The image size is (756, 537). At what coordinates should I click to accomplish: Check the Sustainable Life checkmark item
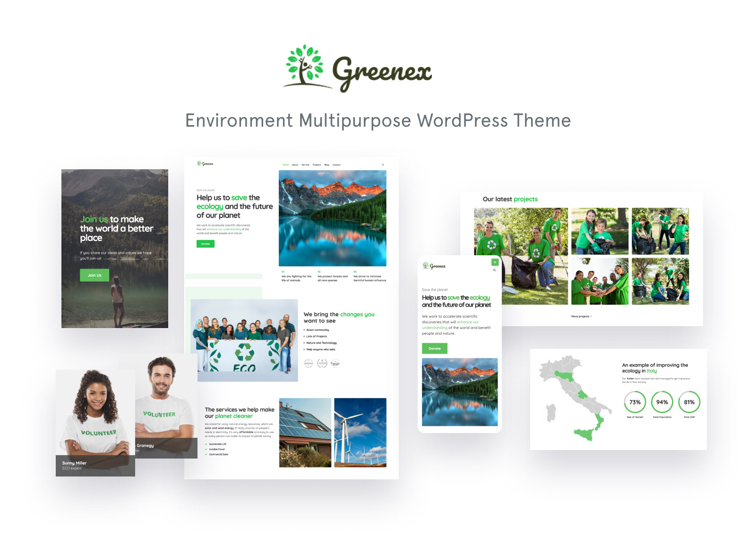tap(206, 444)
